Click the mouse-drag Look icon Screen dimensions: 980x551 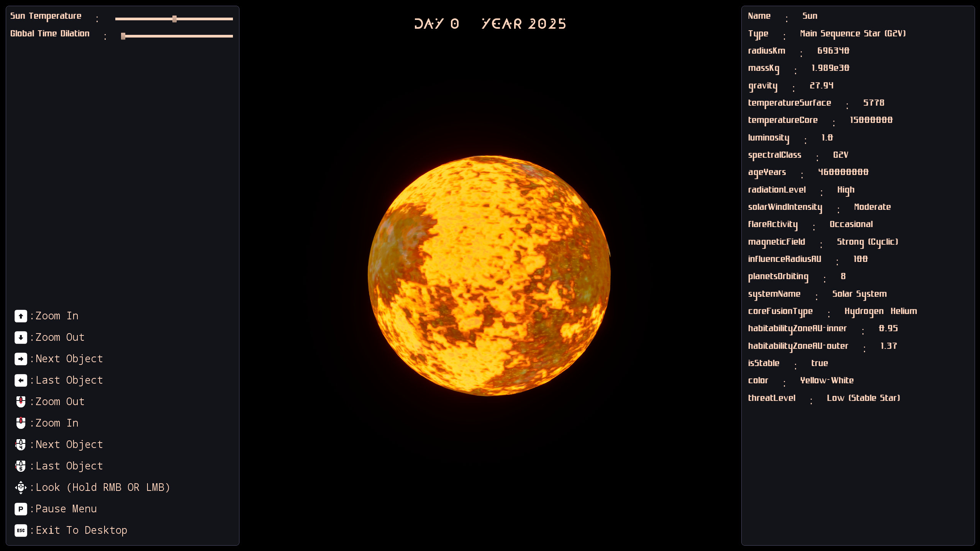[x=21, y=487]
